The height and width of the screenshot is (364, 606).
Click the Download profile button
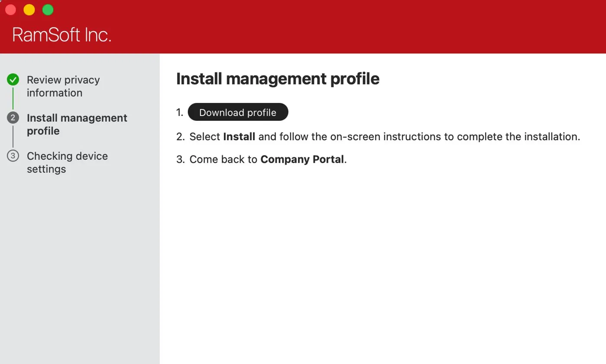[238, 112]
